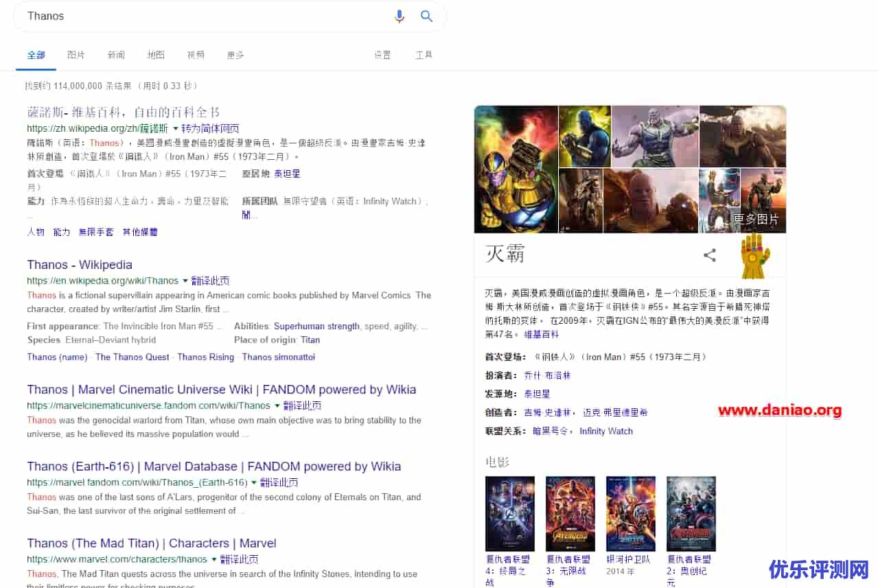Screen dimensions: 878x588
Task: Open Thanos - Wikipedia result title
Action: tap(80, 265)
